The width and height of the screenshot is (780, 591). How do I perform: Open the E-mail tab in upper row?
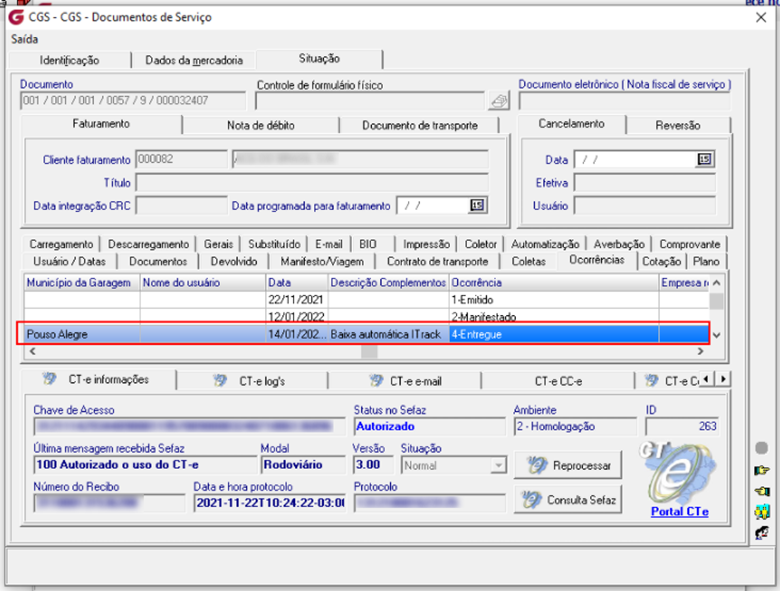point(329,244)
